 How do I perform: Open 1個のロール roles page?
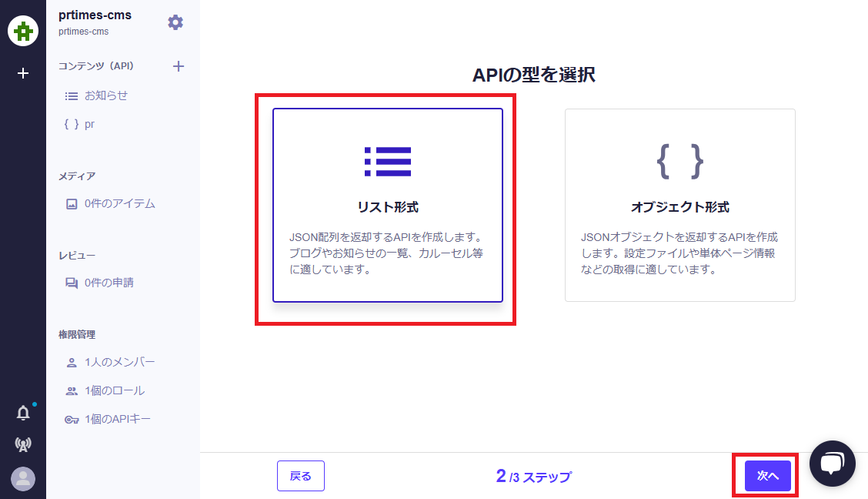[x=105, y=391]
